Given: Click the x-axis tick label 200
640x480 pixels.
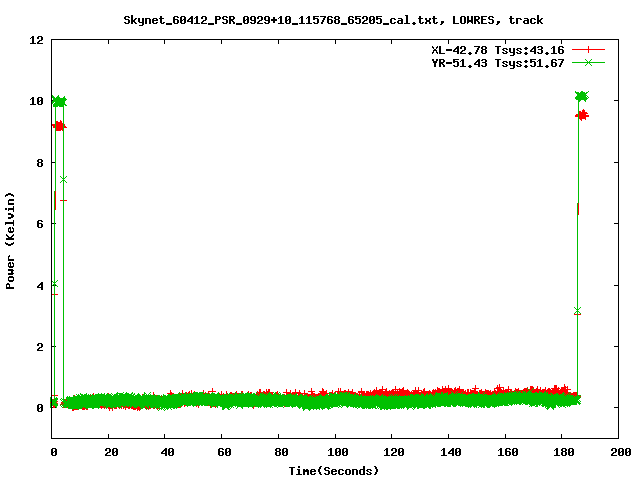Looking at the screenshot, I should (620, 452).
